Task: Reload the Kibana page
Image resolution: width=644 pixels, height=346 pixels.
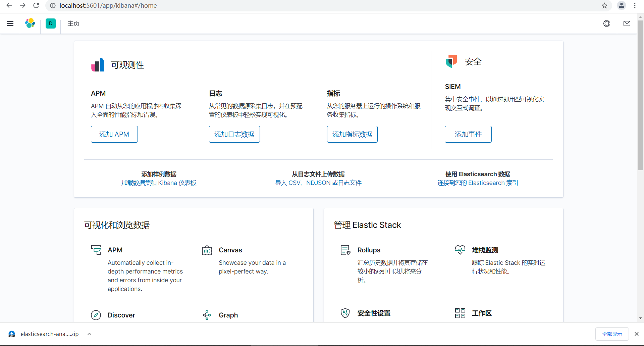Action: pos(36,5)
